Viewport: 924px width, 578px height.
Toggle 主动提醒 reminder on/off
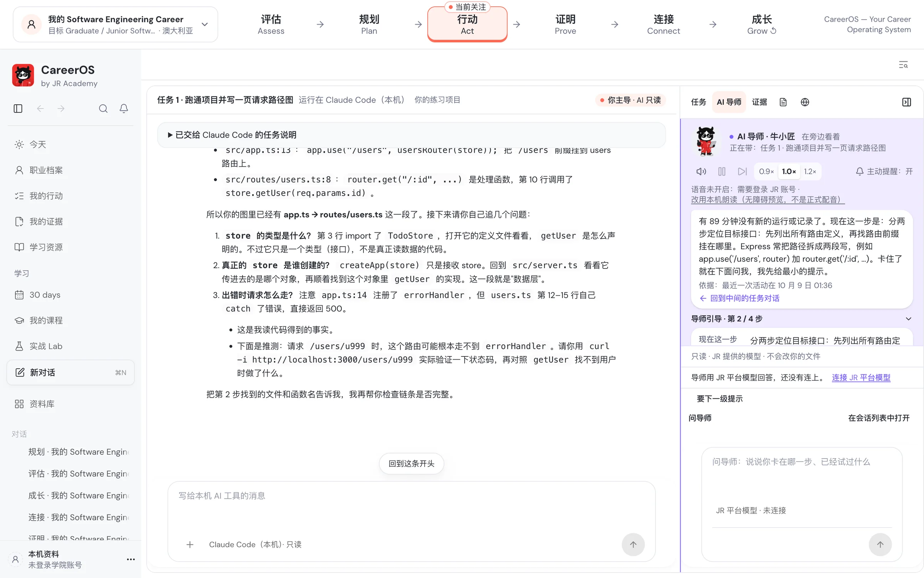(x=884, y=171)
